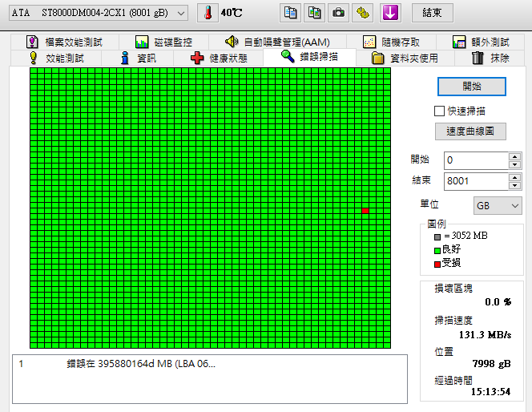Click the 0.0 % damaged blocks value
The height and width of the screenshot is (412, 532).
[x=498, y=301]
